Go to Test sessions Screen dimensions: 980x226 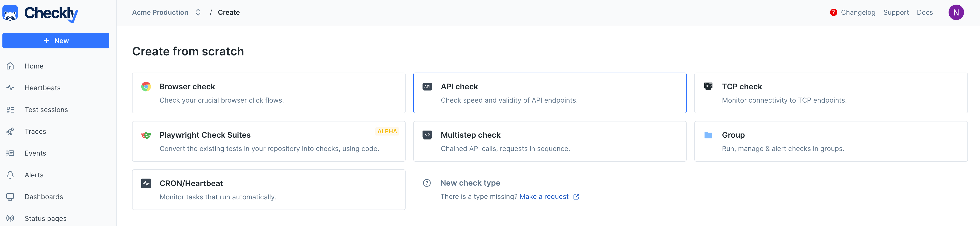tap(46, 110)
